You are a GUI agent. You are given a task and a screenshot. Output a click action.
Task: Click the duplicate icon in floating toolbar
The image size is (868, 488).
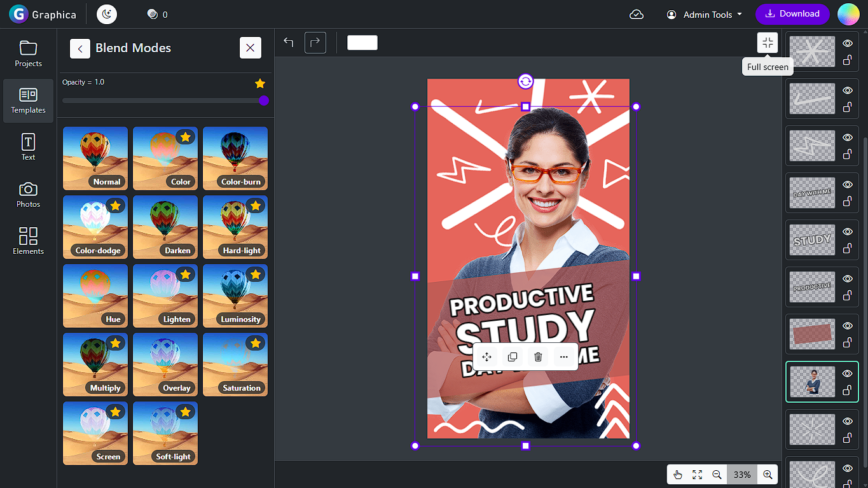click(513, 357)
